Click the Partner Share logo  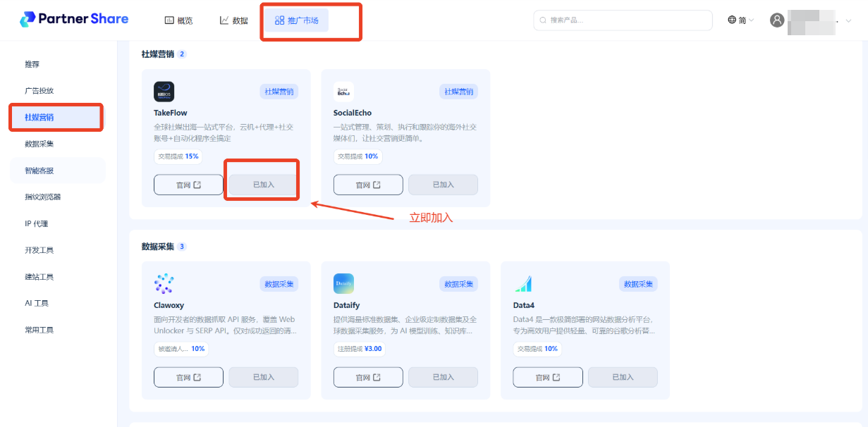[x=74, y=20]
